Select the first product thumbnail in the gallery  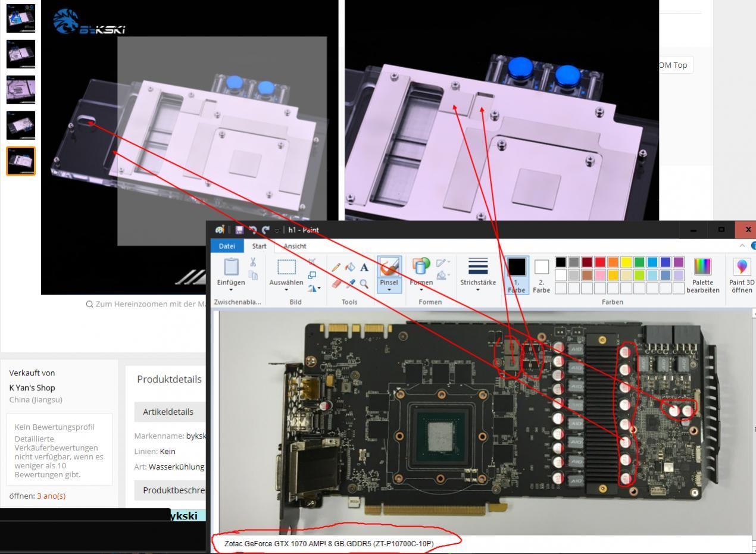click(x=21, y=18)
